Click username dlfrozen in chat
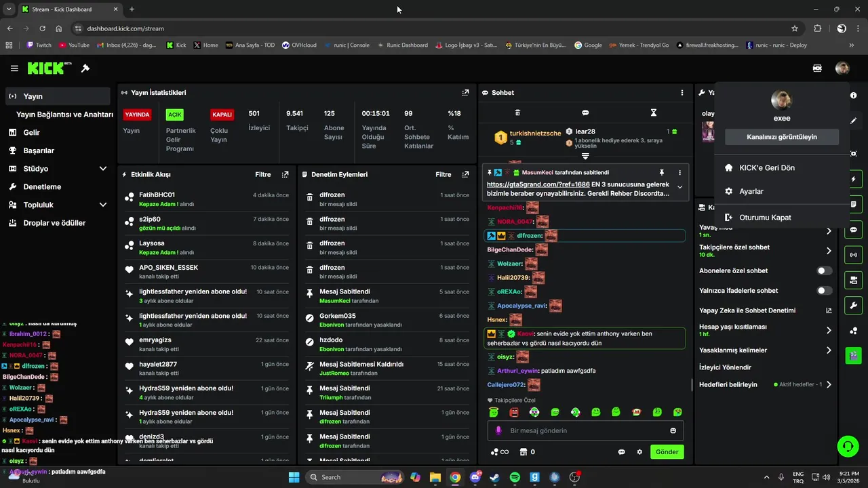 coord(530,236)
